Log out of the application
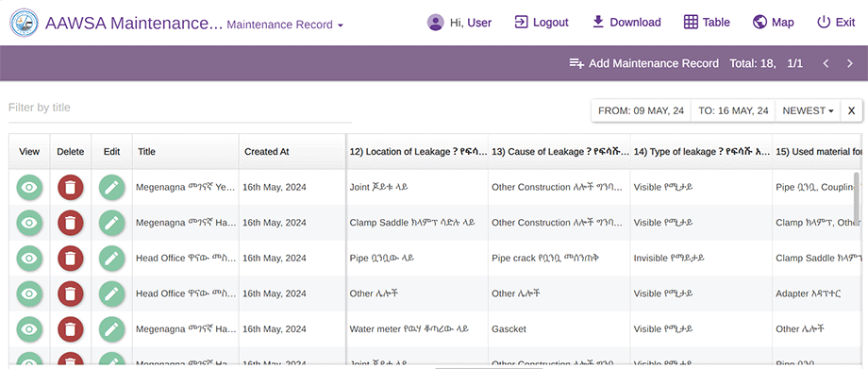Screen dimensions: 868x369 point(542,22)
